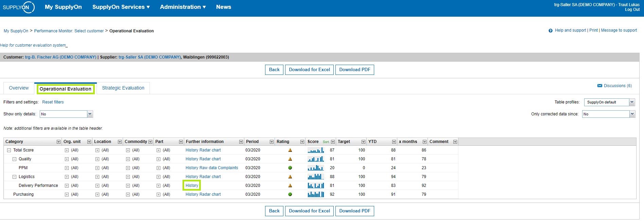Image resolution: width=644 pixels, height=224 pixels.
Task: Open the Category column filter icon
Action: coord(58,142)
